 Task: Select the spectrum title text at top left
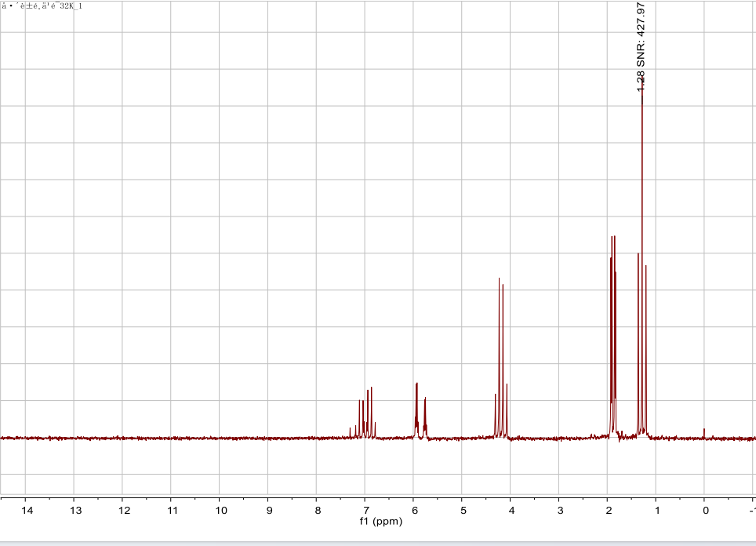(x=42, y=6)
